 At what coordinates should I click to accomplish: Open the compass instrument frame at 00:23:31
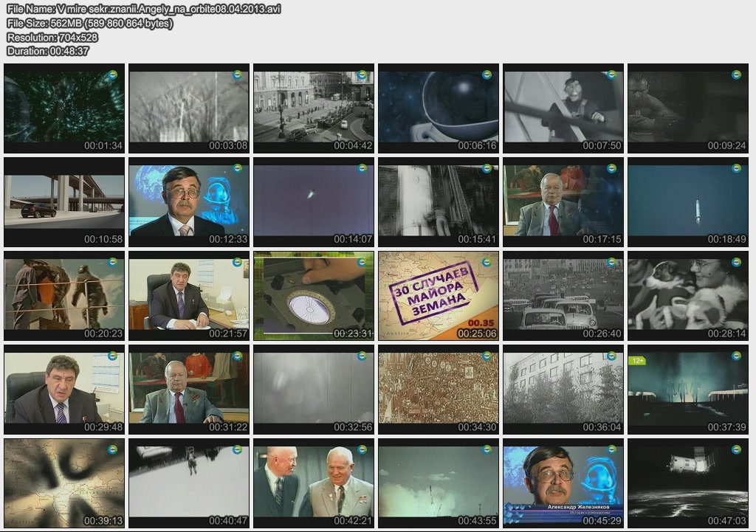click(x=313, y=295)
